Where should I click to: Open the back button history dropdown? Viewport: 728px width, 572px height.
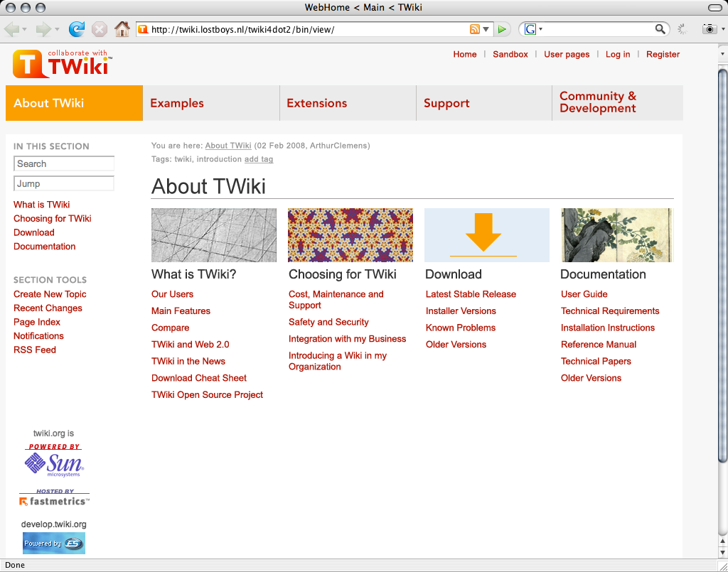pos(25,29)
